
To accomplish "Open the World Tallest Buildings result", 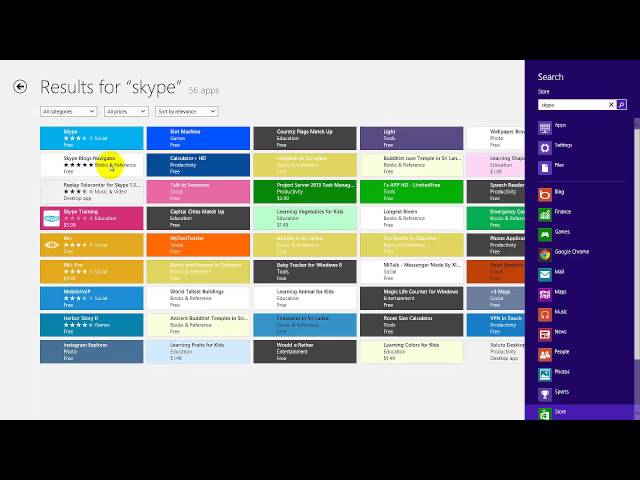I will click(x=198, y=298).
